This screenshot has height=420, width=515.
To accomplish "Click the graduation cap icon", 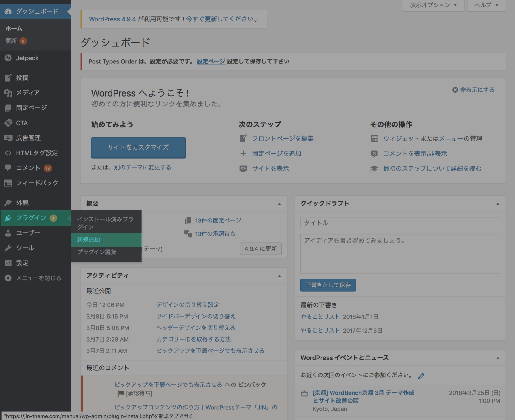I will 374,169.
